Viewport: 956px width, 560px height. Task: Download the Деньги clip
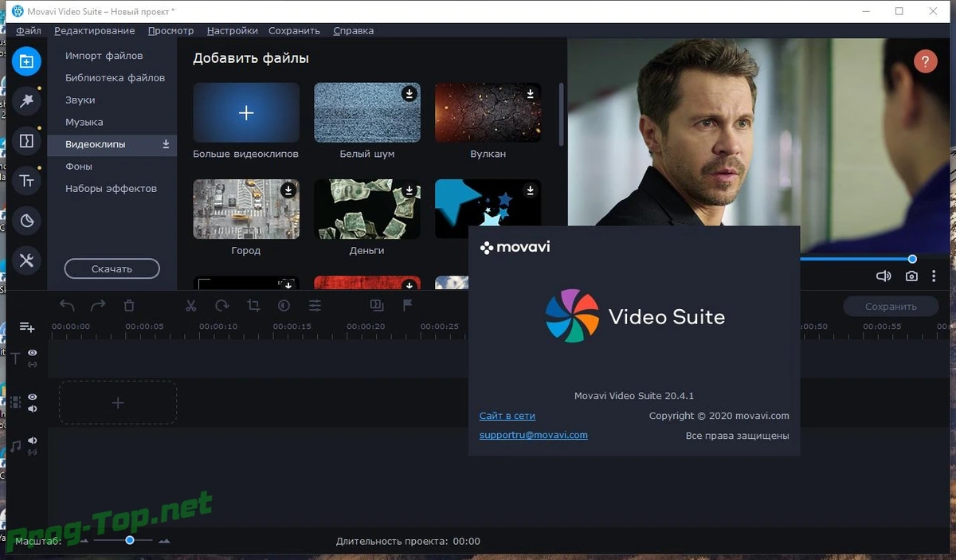(x=409, y=190)
